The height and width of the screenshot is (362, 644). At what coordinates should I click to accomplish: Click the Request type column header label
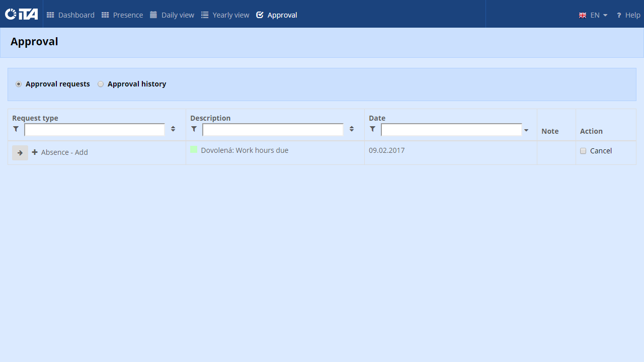click(x=35, y=118)
